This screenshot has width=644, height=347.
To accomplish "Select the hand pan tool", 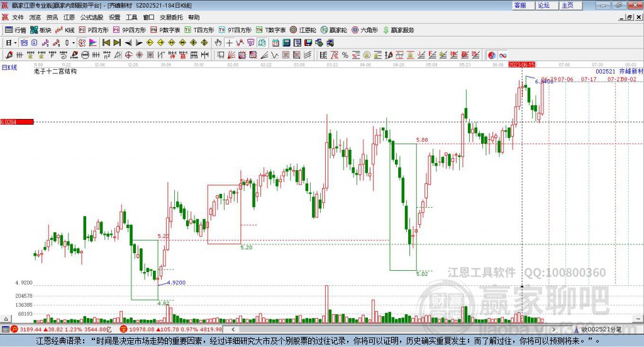I will tap(218, 43).
